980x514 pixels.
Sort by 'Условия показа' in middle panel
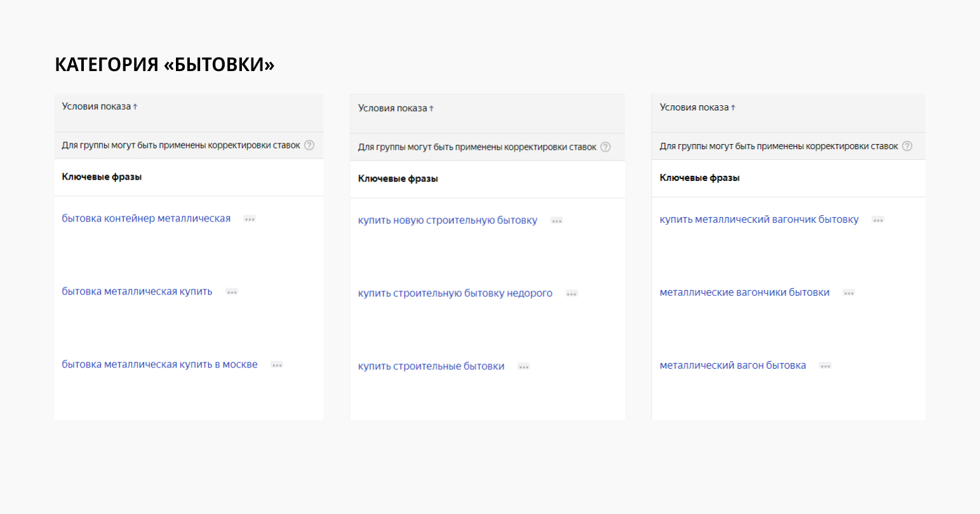click(x=396, y=109)
